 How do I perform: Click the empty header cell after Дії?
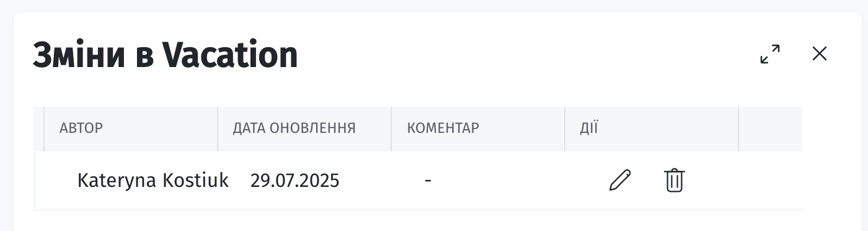click(771, 129)
